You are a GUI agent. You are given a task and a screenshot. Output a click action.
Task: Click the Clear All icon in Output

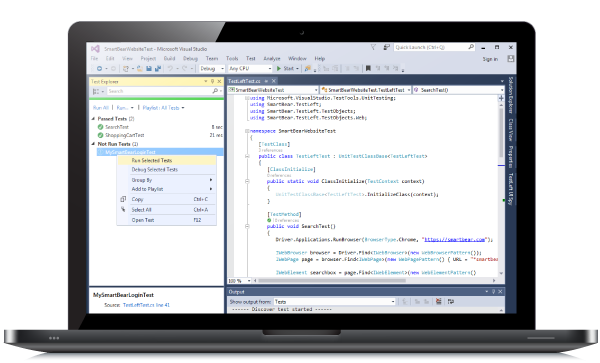point(439,301)
